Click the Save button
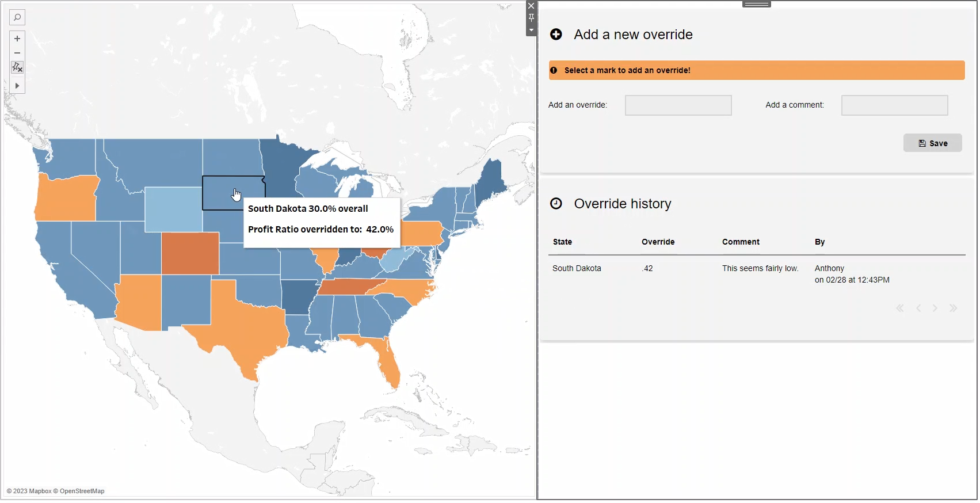Image resolution: width=980 pixels, height=503 pixels. [932, 143]
